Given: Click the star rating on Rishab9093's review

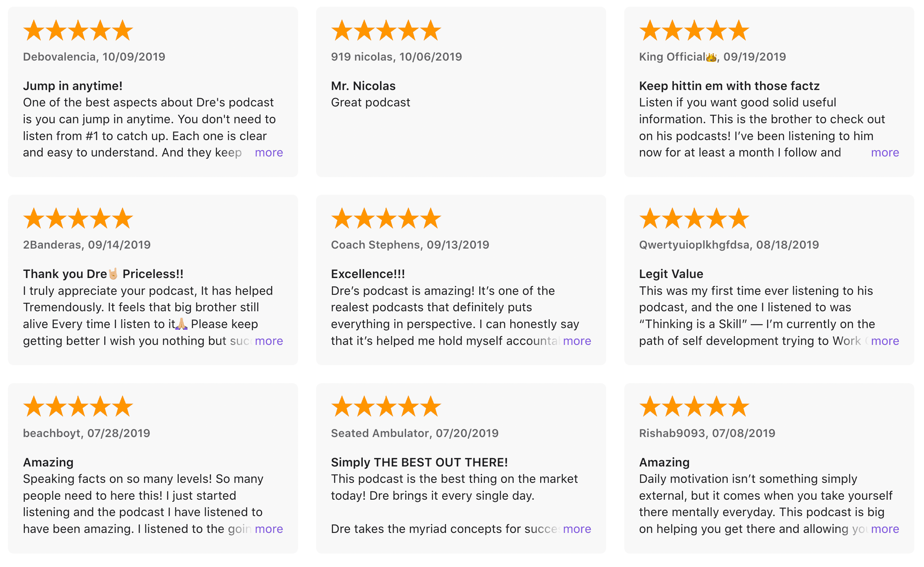Looking at the screenshot, I should [694, 406].
